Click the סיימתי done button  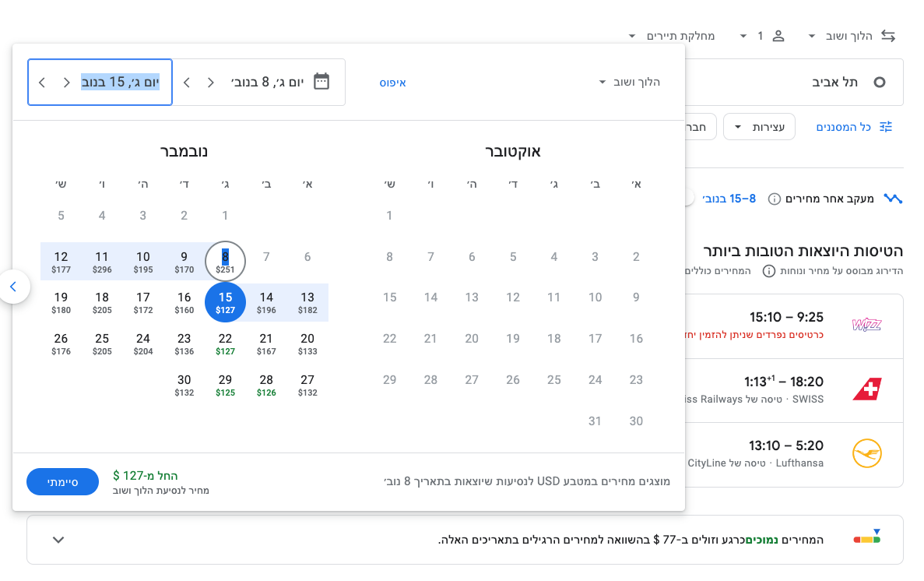click(62, 482)
